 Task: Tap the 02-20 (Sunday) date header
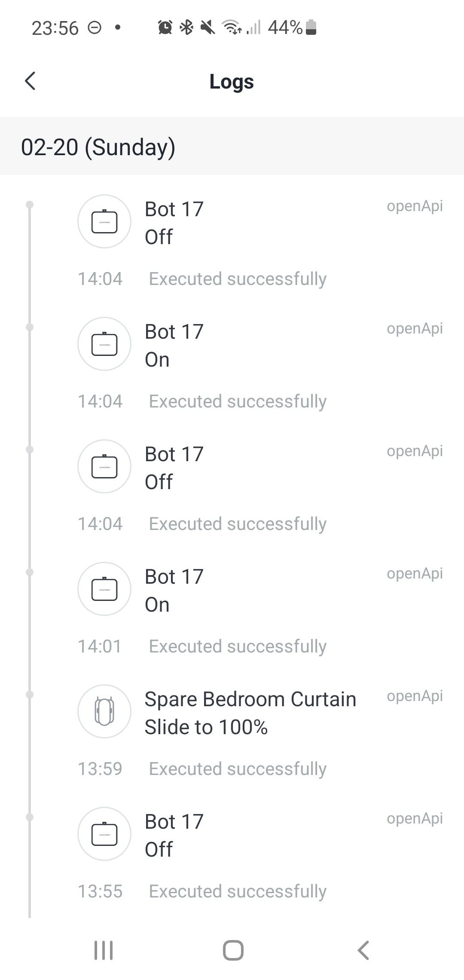98,147
